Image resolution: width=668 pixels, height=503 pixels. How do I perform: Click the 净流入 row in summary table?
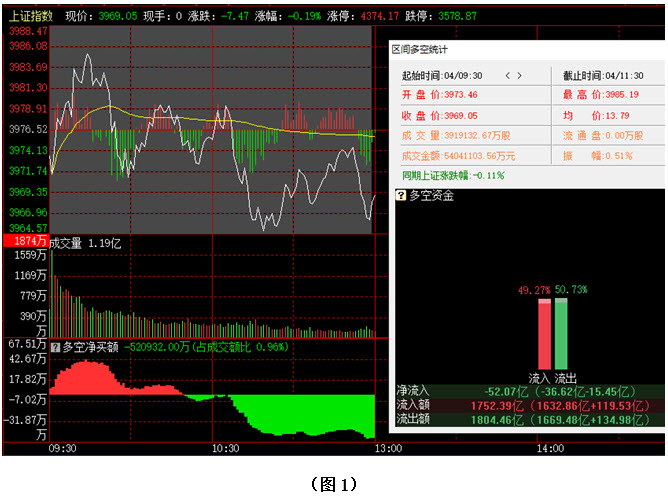[528, 390]
